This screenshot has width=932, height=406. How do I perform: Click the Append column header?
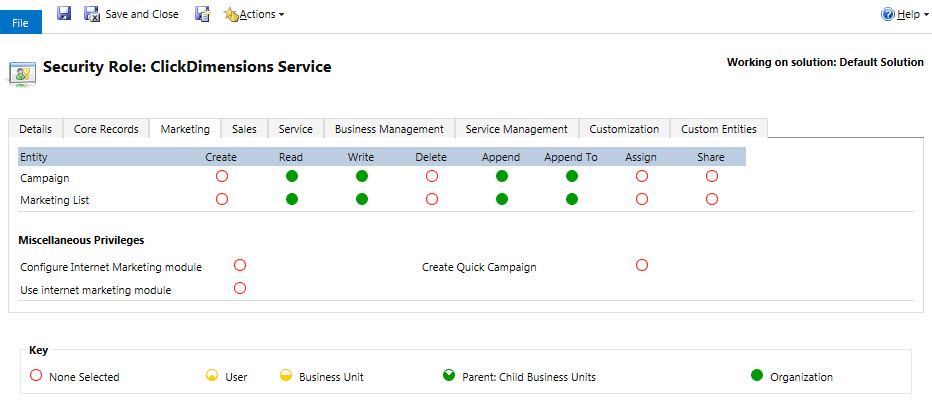pyautogui.click(x=501, y=158)
